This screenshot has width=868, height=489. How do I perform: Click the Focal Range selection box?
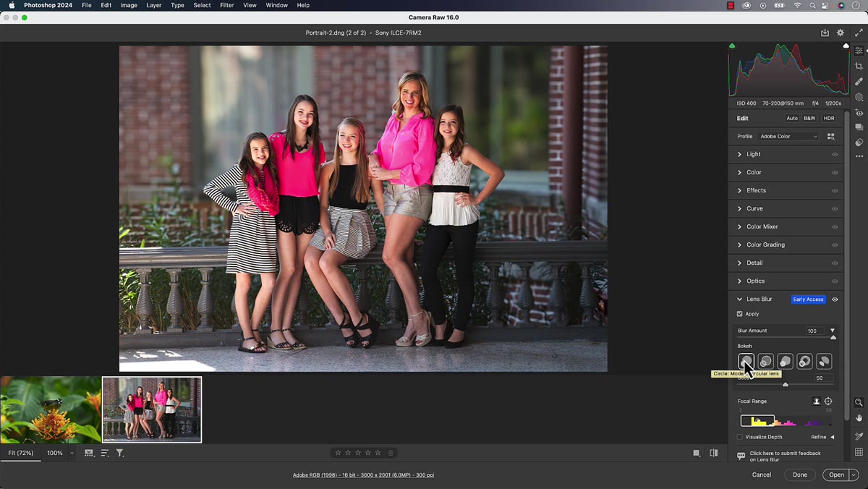757,420
